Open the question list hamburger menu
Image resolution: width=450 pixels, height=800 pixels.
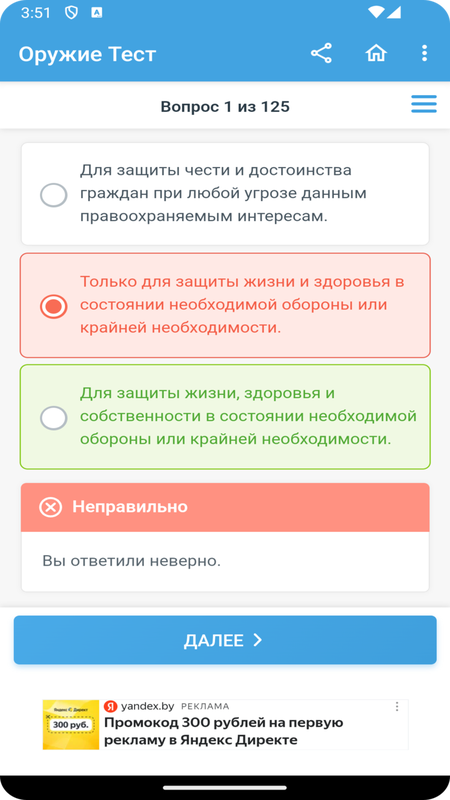(x=424, y=104)
